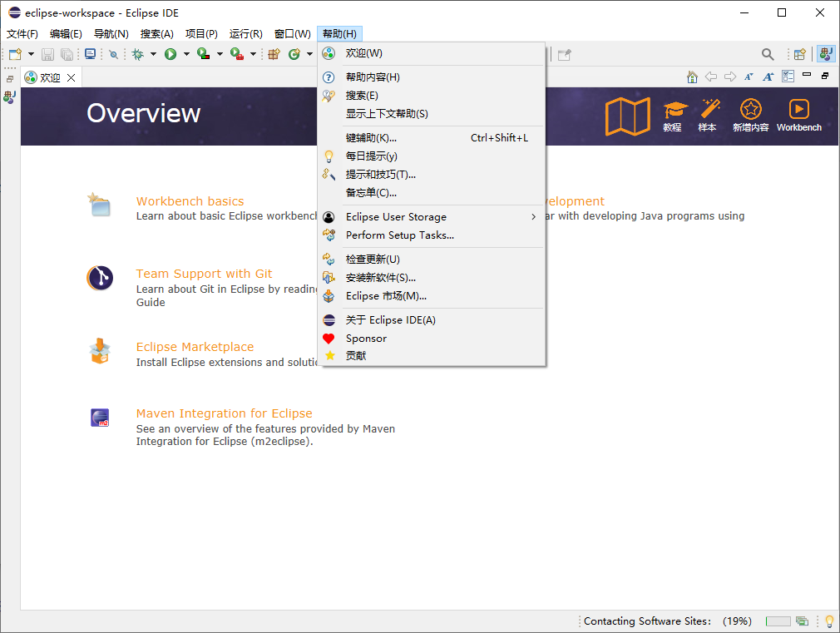The width and height of the screenshot is (840, 633).
Task: Select 检查更新(U) menu entry
Action: click(432, 259)
